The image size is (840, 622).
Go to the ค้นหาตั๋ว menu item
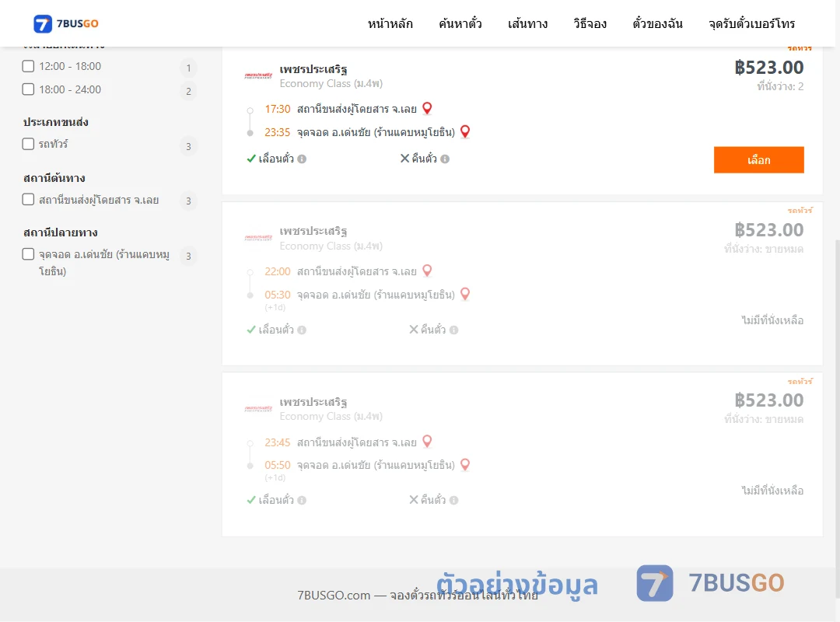460,23
